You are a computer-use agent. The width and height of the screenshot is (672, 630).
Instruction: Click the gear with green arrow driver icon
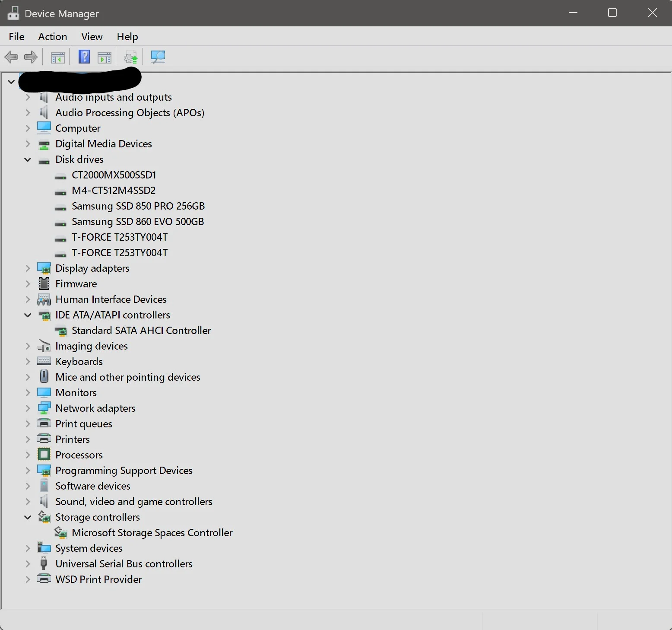pos(131,57)
